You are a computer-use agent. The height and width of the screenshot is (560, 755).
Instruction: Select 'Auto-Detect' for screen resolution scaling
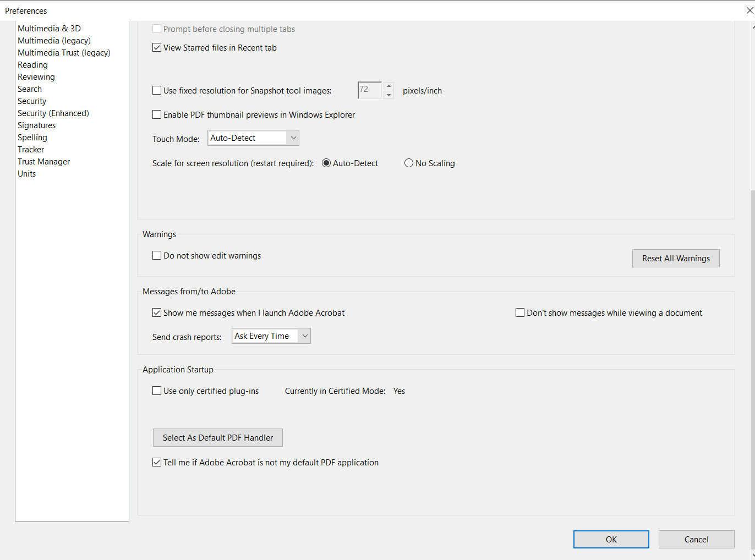326,163
